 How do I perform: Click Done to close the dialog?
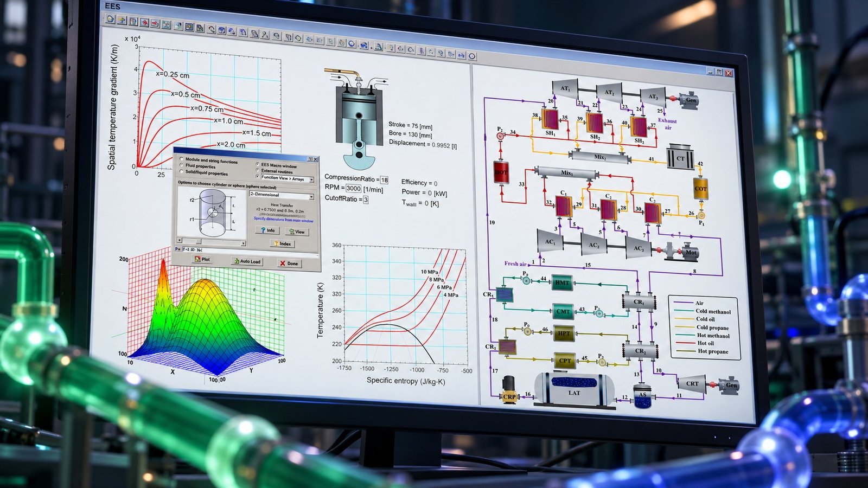289,264
